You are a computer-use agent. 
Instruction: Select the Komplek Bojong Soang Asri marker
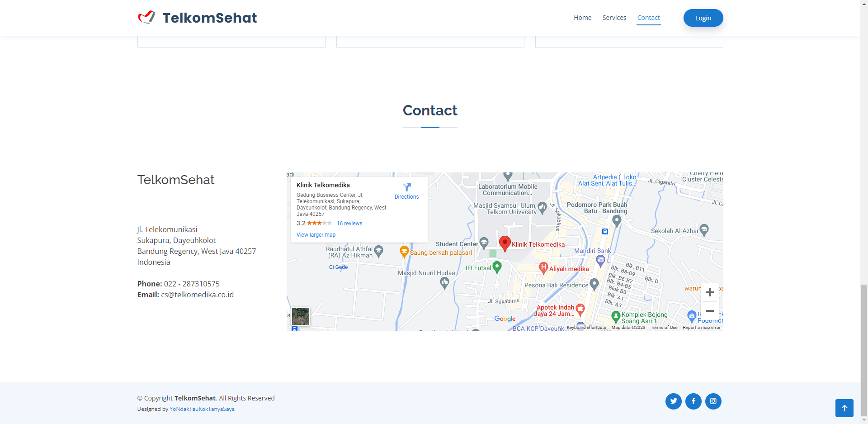click(x=615, y=316)
